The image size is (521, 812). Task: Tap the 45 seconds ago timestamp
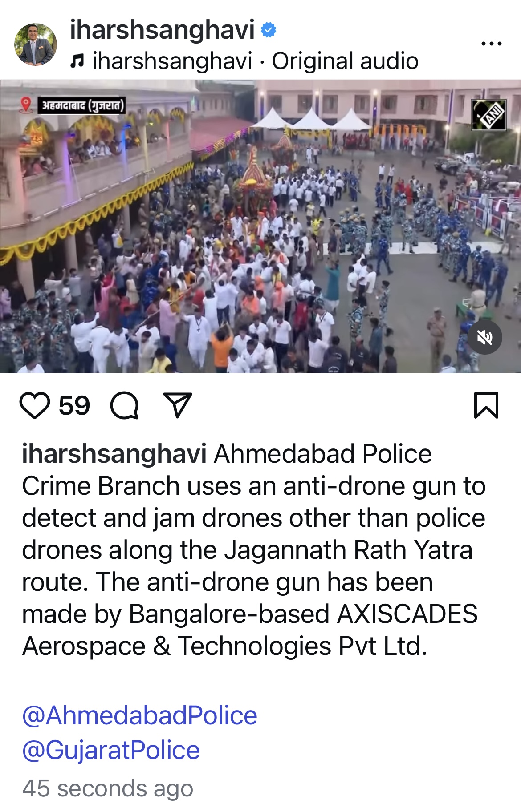pyautogui.click(x=108, y=788)
